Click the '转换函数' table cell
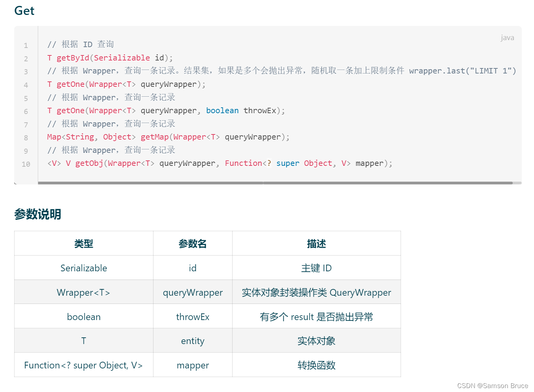Image resolution: width=534 pixels, height=392 pixels. coord(316,365)
